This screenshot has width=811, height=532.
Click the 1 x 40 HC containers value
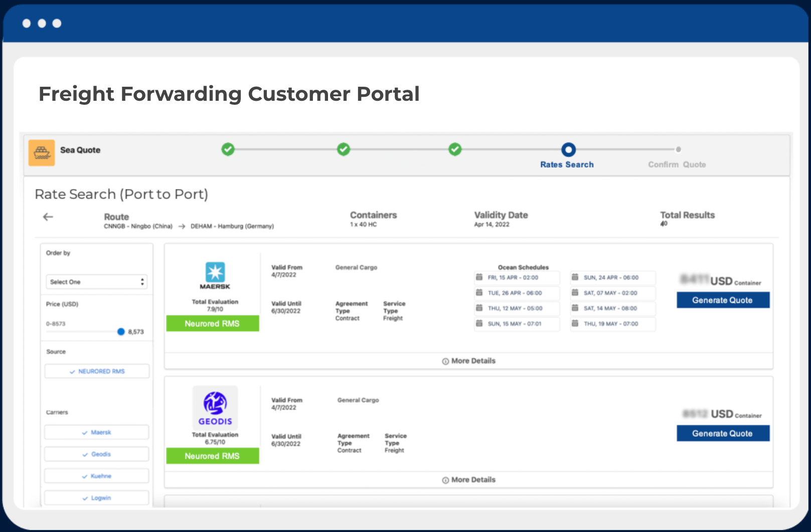pos(363,225)
